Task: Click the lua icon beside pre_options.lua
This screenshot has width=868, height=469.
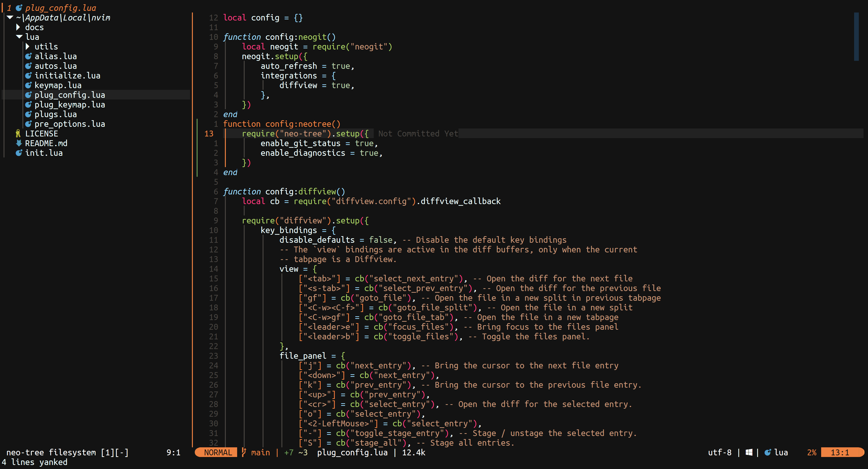Action: (x=28, y=124)
